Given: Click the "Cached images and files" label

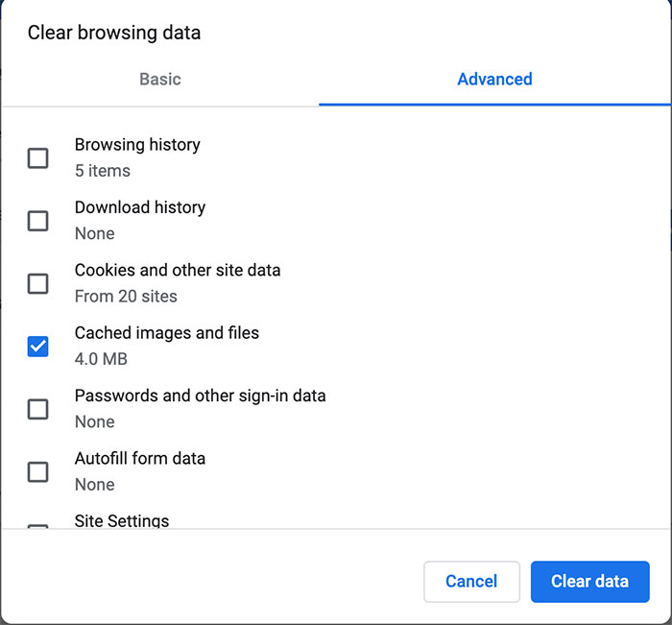Looking at the screenshot, I should 167,333.
